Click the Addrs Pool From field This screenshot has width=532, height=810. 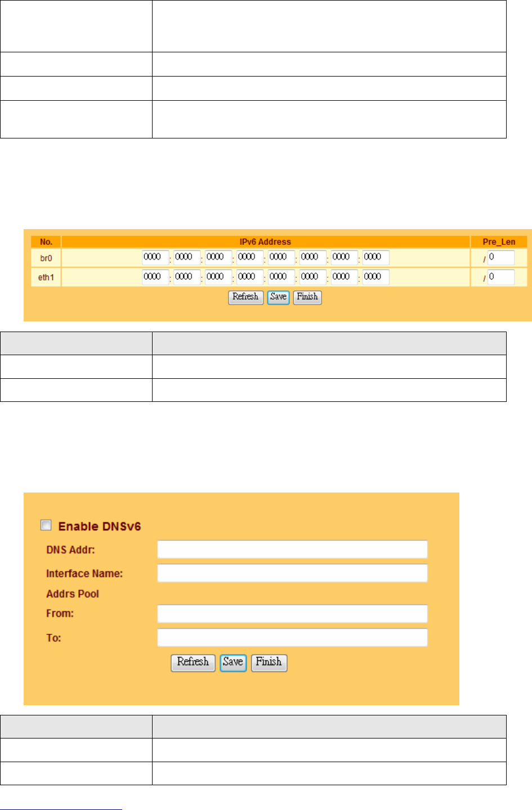point(292,614)
